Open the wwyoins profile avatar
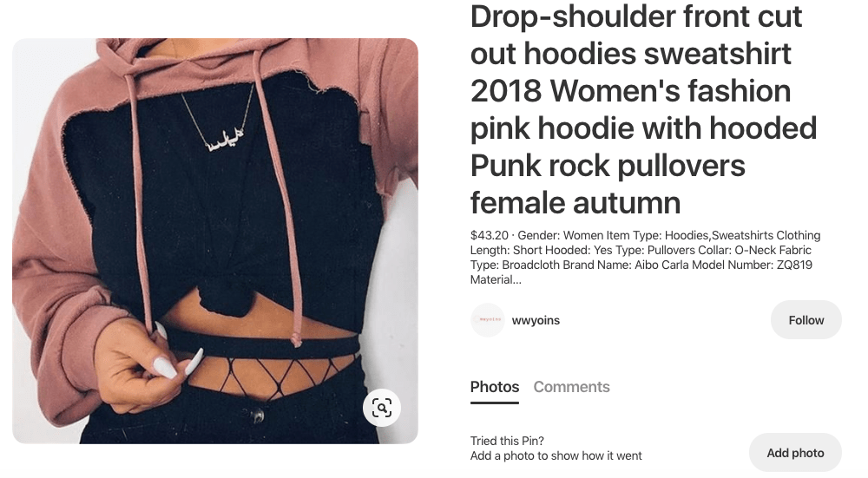This screenshot has height=478, width=868. pos(488,320)
